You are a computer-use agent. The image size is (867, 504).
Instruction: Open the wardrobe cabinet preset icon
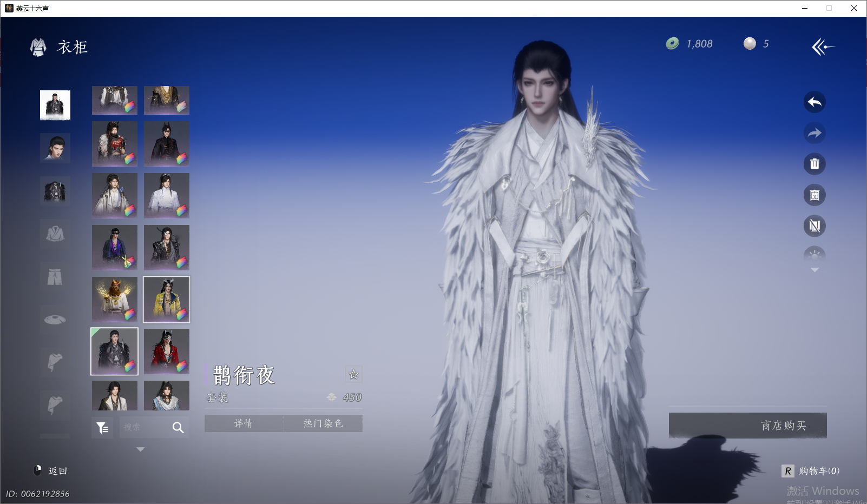pyautogui.click(x=815, y=195)
